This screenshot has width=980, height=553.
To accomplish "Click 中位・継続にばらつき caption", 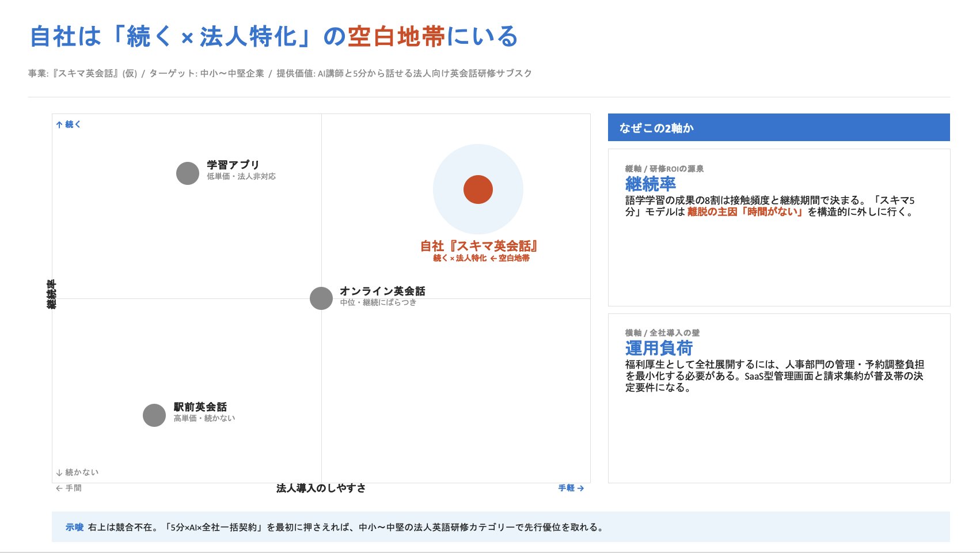I will click(378, 302).
